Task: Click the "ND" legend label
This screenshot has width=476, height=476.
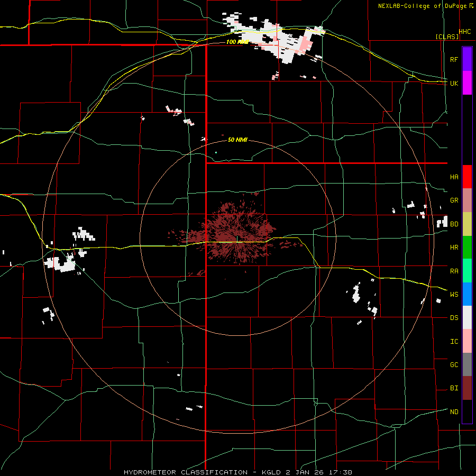Action: pos(454,412)
